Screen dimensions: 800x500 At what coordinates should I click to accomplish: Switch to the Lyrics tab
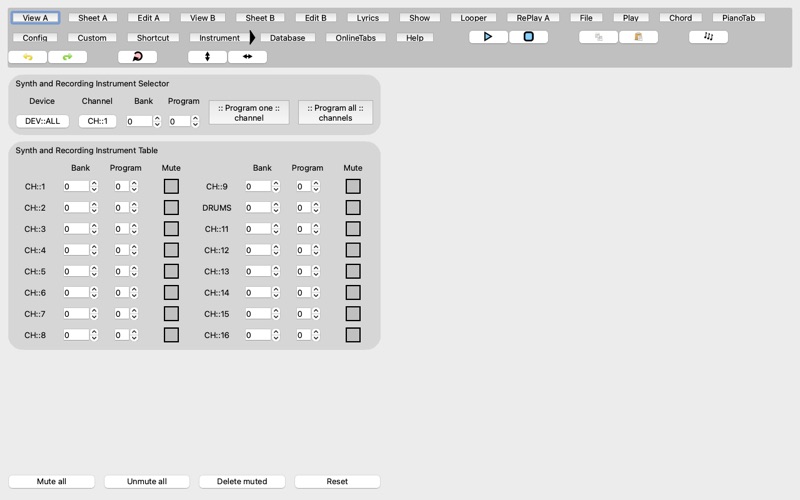click(x=368, y=18)
